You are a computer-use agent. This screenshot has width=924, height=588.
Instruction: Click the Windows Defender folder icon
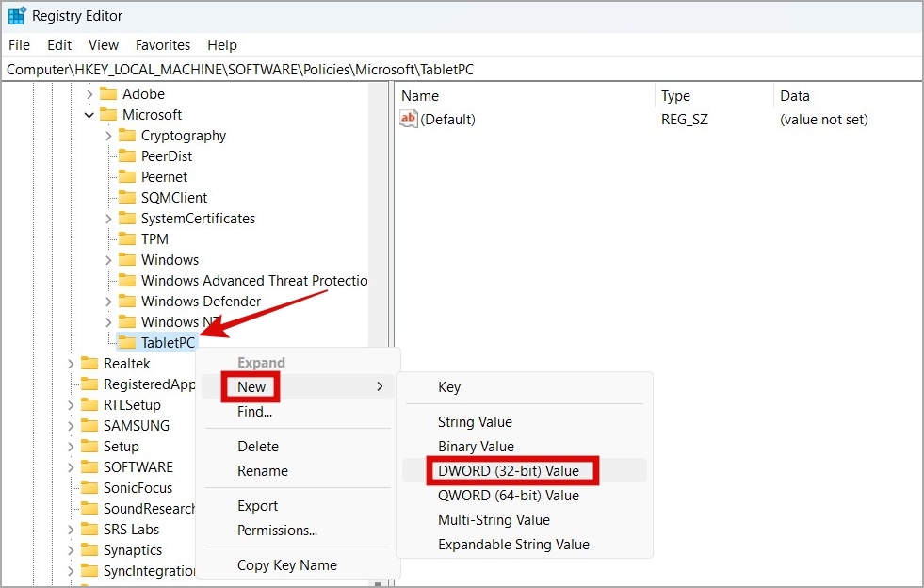[127, 302]
